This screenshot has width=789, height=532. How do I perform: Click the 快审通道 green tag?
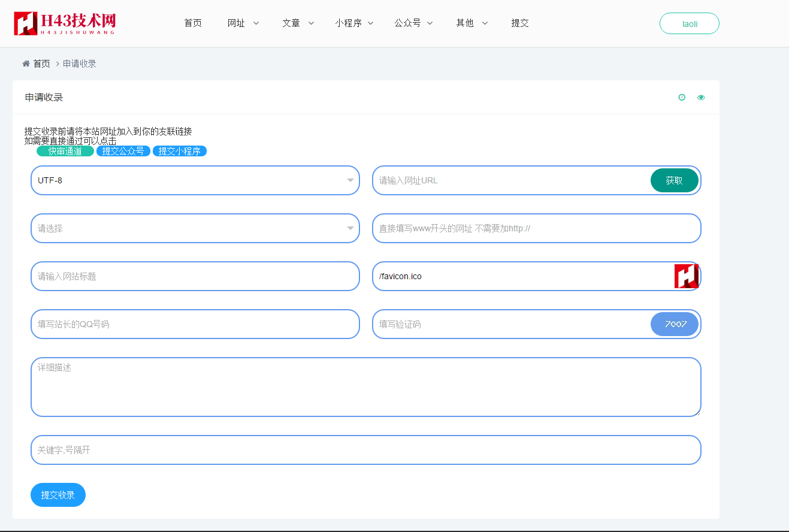pyautogui.click(x=65, y=152)
